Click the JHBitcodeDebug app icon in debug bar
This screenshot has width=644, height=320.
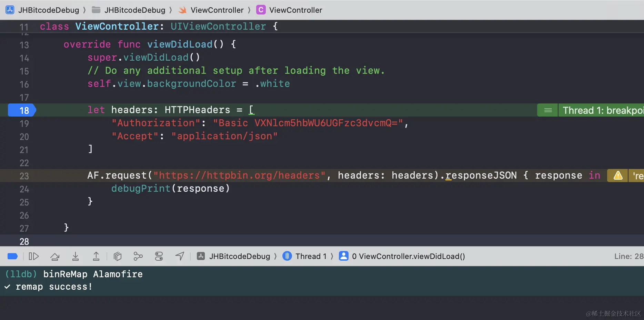201,256
